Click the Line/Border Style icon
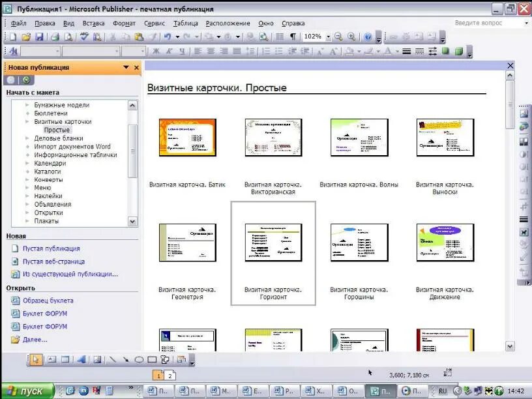Viewport: 532px width, 399px height. (406, 52)
